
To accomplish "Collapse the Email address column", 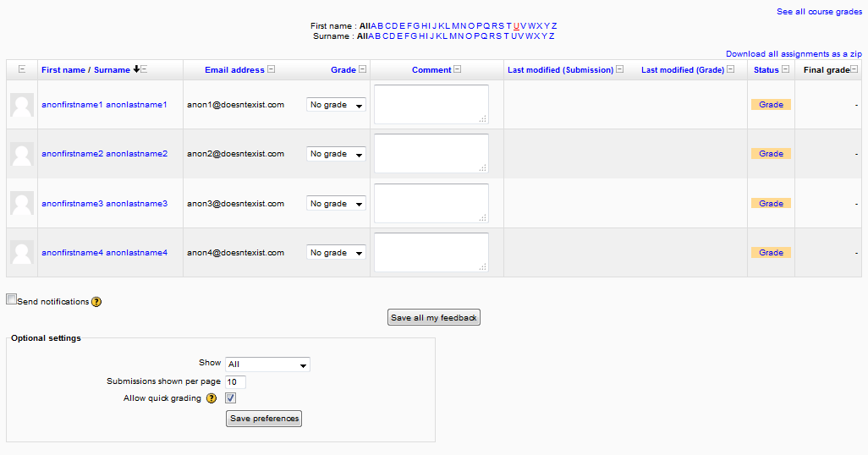I will pos(272,69).
